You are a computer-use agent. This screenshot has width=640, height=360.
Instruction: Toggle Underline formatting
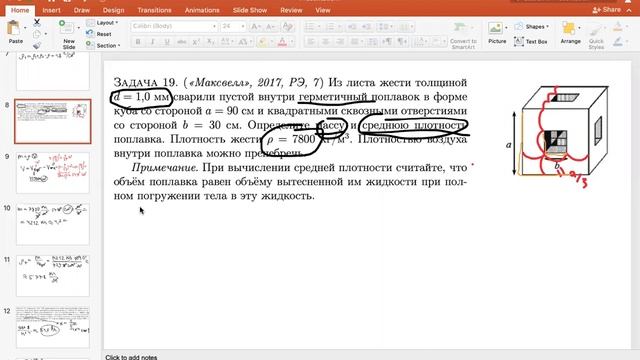click(167, 42)
